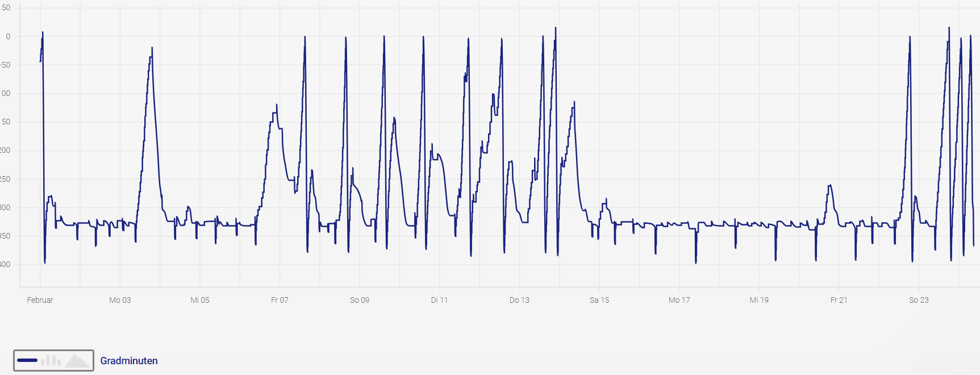Select Fr 21 on the time axis
This screenshot has width=980, height=375.
tap(839, 300)
